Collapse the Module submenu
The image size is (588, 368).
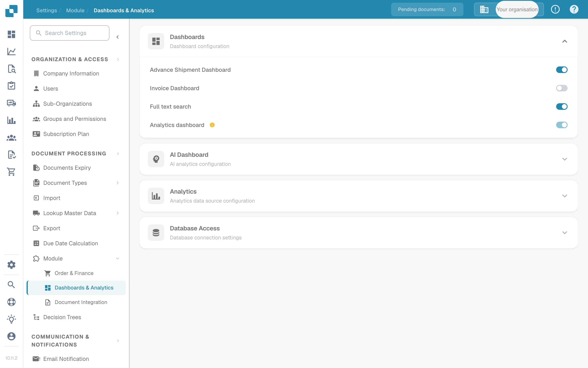[x=118, y=258]
